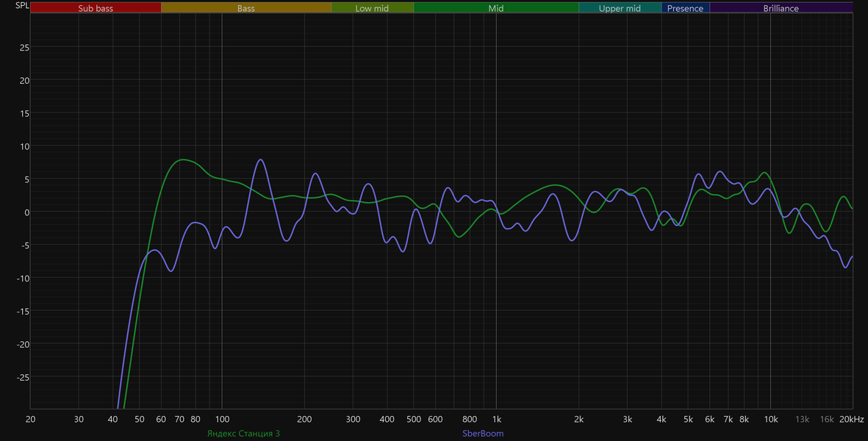Screen dimensions: 868x441
Task: Click the 10k frequency axis label
Action: point(770,420)
